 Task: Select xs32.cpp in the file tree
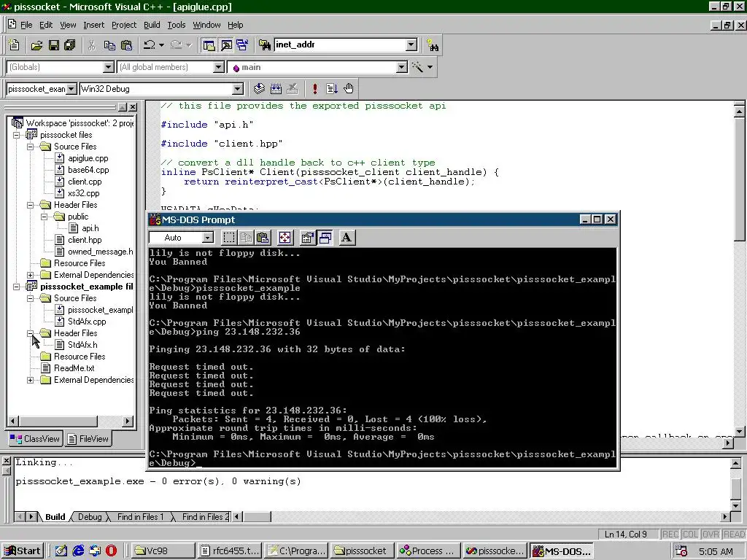(83, 193)
